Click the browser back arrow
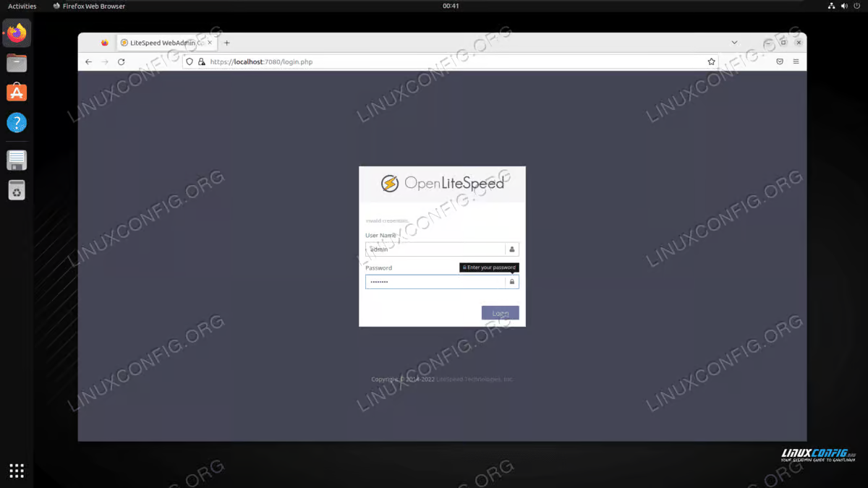 [89, 62]
